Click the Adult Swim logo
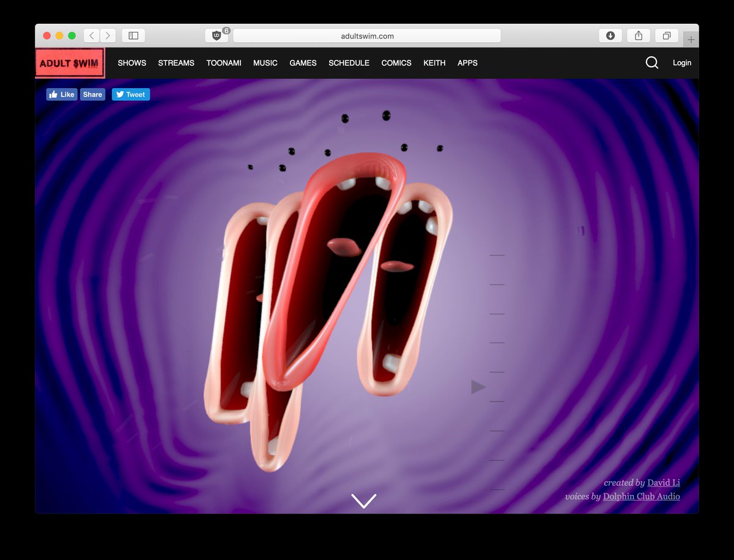The image size is (734, 560). pyautogui.click(x=70, y=63)
